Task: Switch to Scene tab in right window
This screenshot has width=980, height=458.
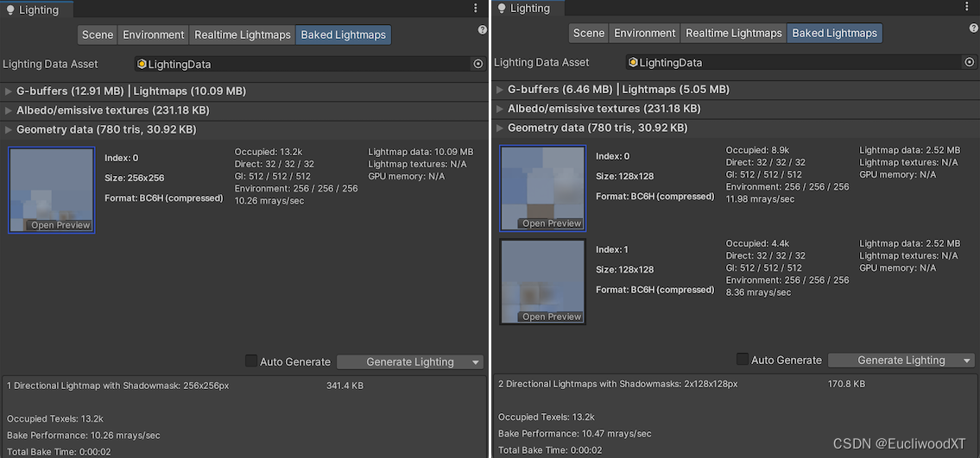Action: click(x=589, y=33)
